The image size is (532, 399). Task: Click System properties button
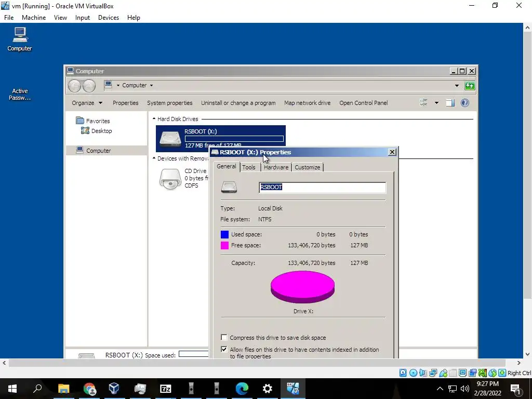tap(170, 103)
